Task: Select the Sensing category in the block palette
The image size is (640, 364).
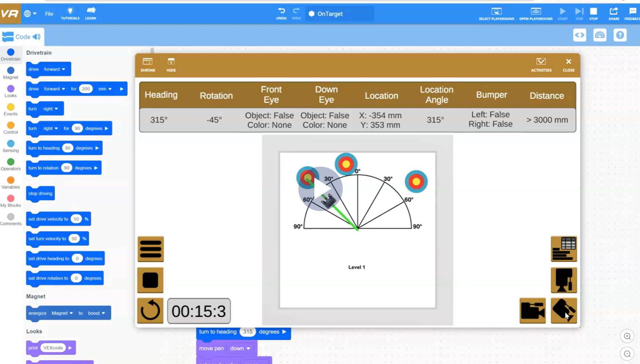Action: (x=11, y=144)
